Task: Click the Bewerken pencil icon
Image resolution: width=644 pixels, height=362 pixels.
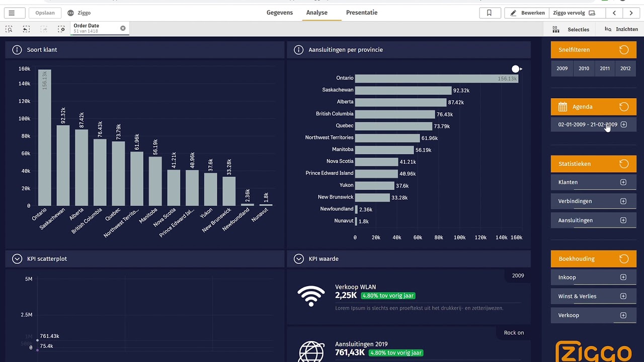Action: pos(513,13)
